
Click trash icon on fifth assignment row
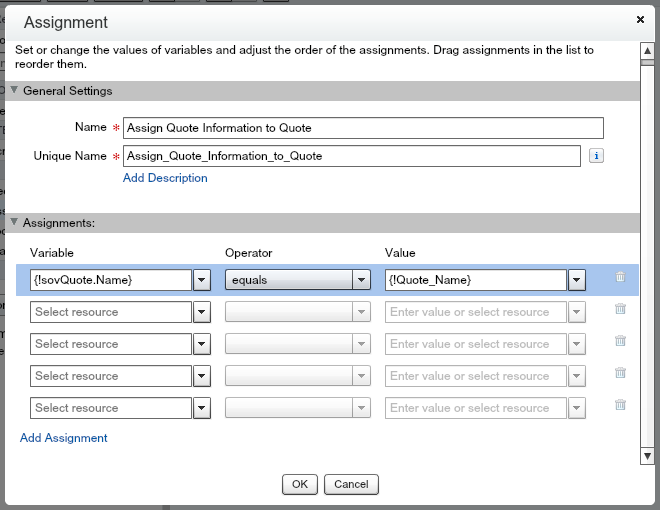click(x=620, y=406)
